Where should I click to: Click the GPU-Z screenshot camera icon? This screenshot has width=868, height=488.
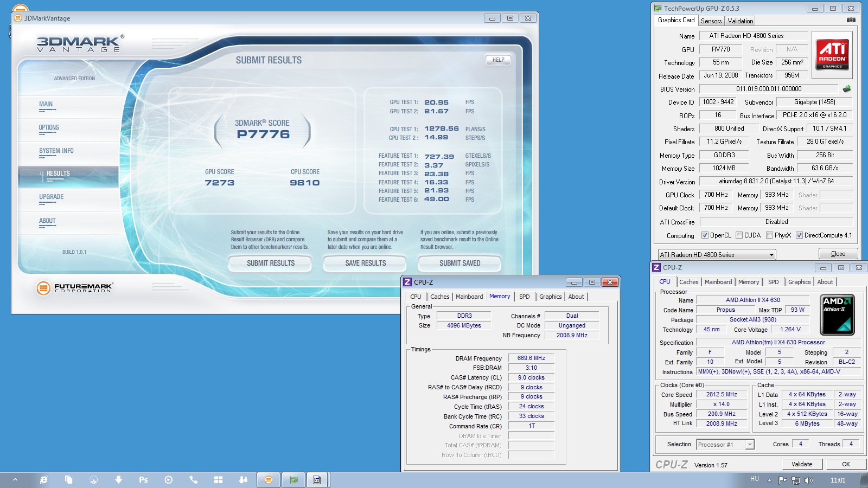click(x=851, y=20)
